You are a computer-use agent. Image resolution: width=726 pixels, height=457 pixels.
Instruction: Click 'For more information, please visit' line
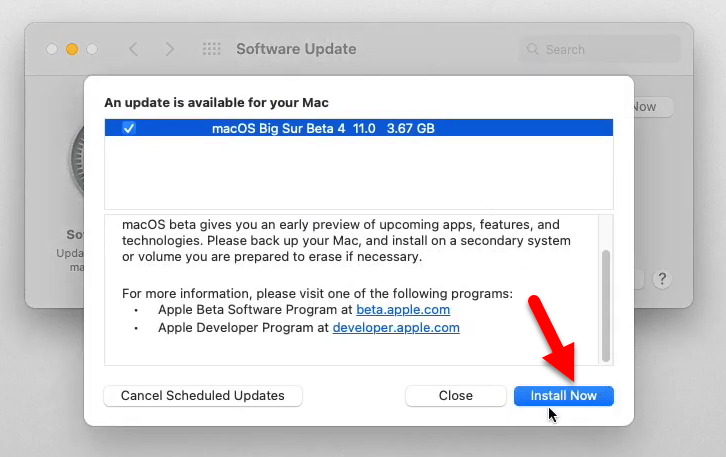coord(317,294)
